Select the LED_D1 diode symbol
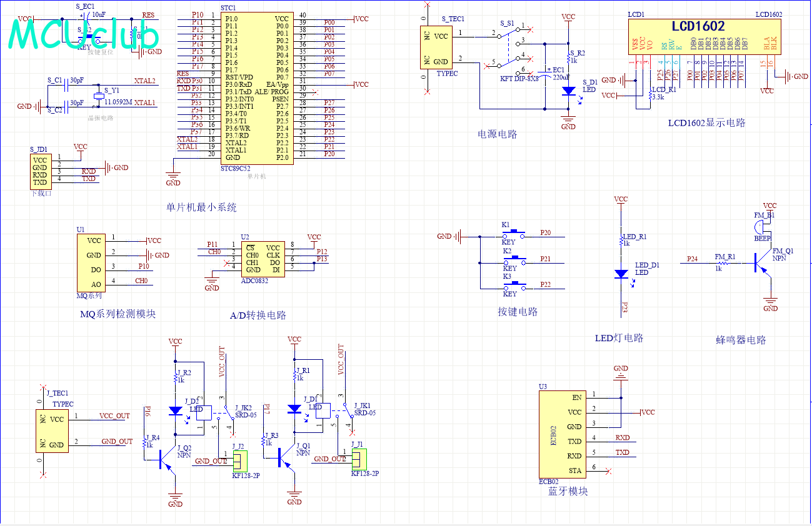Image resolution: width=812 pixels, height=526 pixels. pos(621,274)
